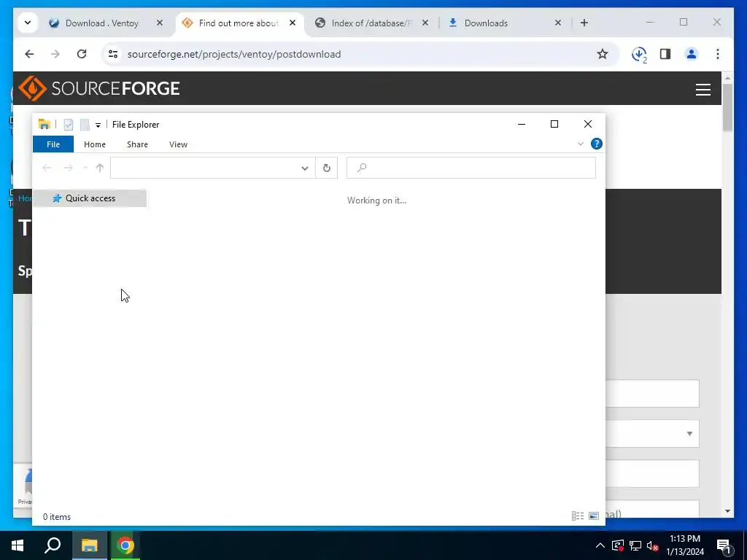This screenshot has height=560, width=747.
Task: Switch to Home ribbon tab
Action: point(95,144)
